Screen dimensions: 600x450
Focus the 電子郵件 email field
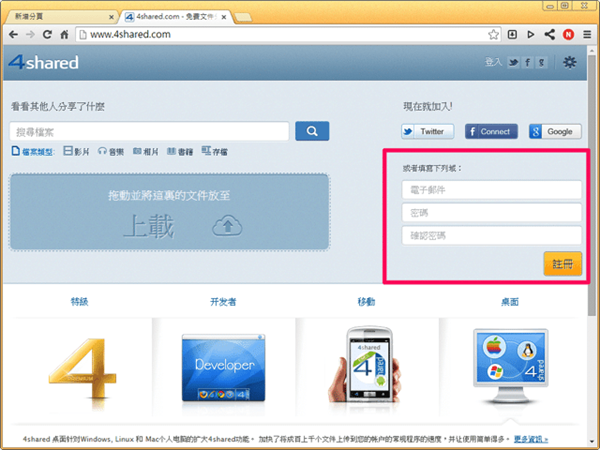coord(492,190)
